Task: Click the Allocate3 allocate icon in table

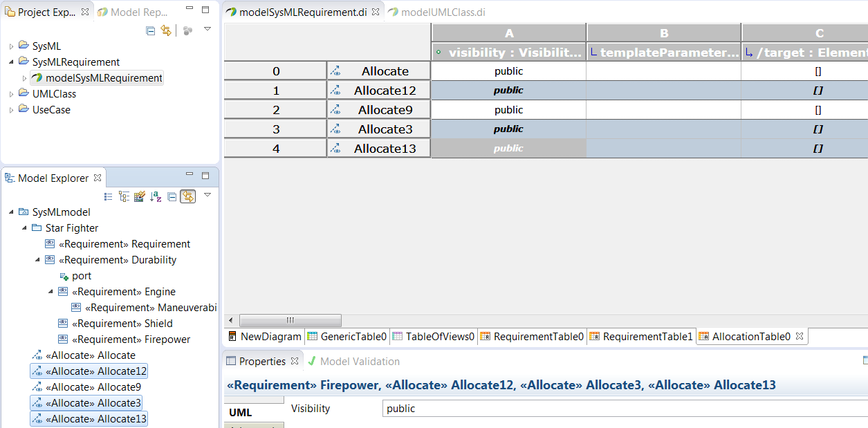Action: click(335, 129)
